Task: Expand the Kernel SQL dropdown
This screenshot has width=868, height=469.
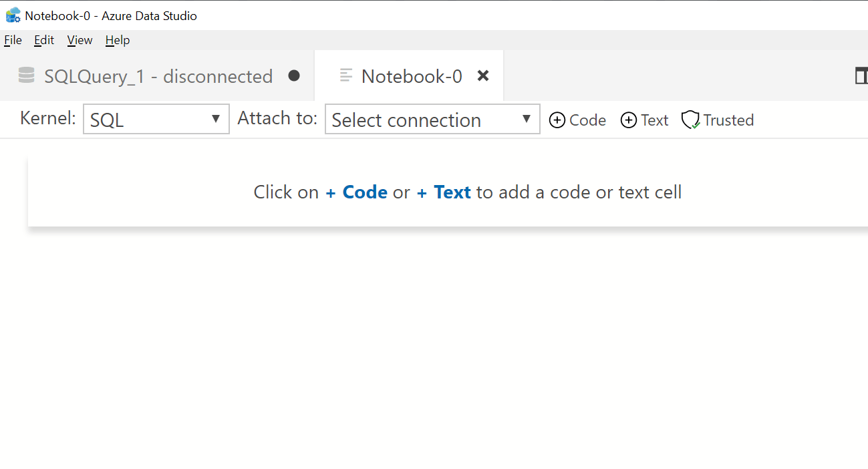Action: (x=156, y=119)
